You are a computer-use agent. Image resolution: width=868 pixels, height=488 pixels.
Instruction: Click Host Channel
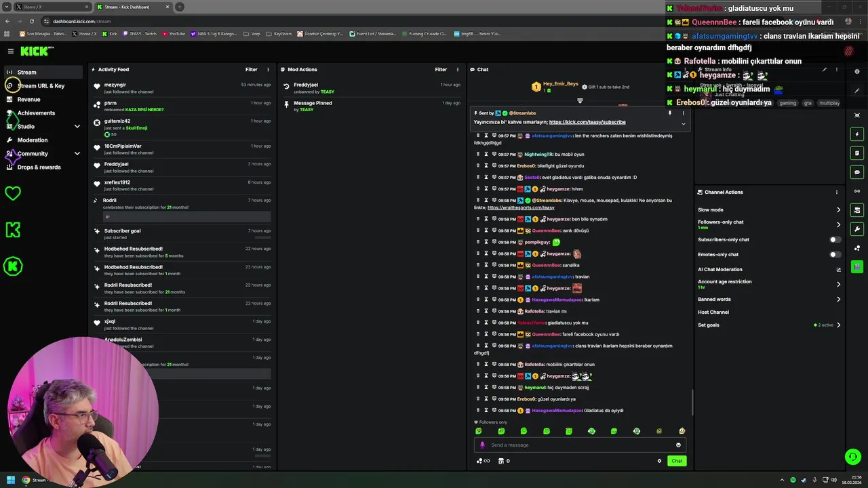click(x=713, y=312)
